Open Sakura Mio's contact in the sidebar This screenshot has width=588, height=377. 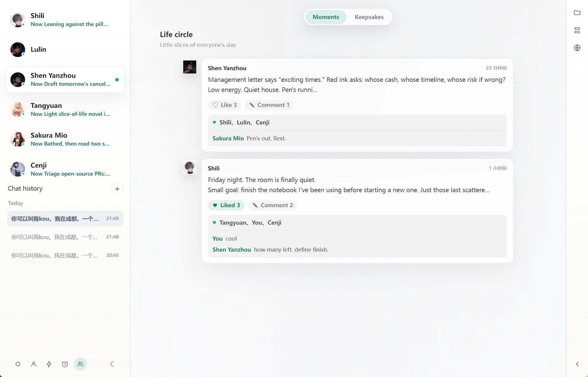pos(65,139)
